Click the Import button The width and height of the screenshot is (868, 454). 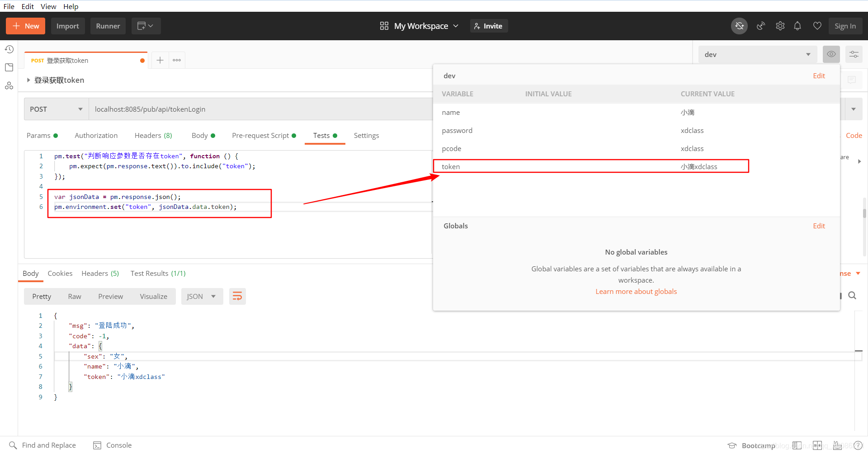click(68, 26)
